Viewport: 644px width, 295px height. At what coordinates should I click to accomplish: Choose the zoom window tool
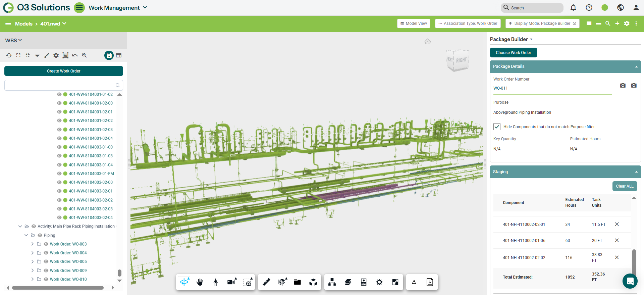[x=248, y=282]
